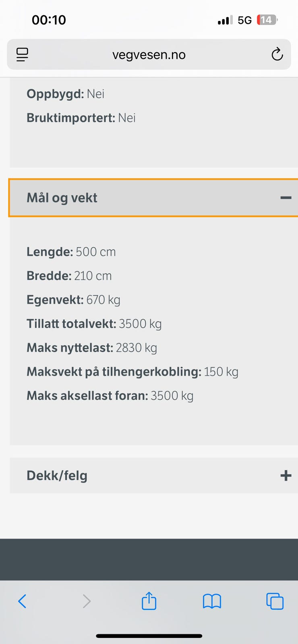Viewport: 298px width, 644px height.
Task: Tap the Bruktimportert: Nei line
Action: click(81, 118)
